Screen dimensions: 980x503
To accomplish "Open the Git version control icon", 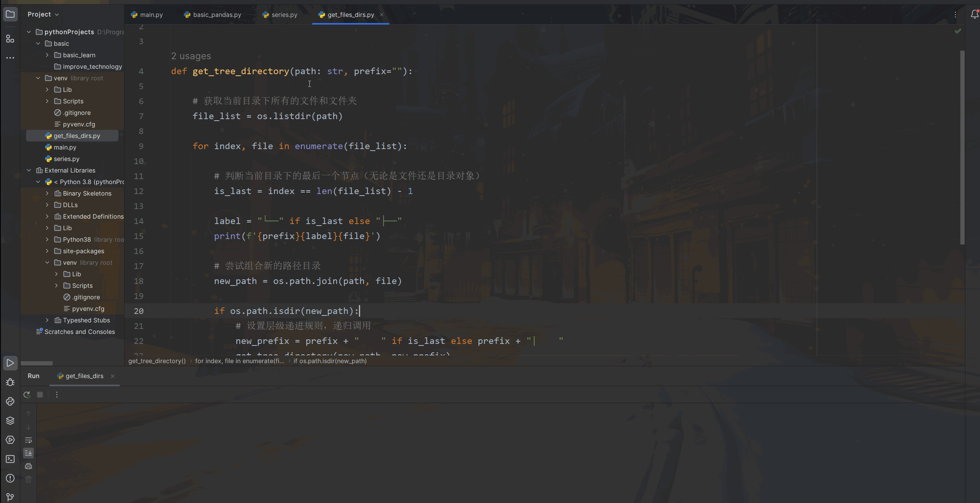I will pyautogui.click(x=10, y=497).
